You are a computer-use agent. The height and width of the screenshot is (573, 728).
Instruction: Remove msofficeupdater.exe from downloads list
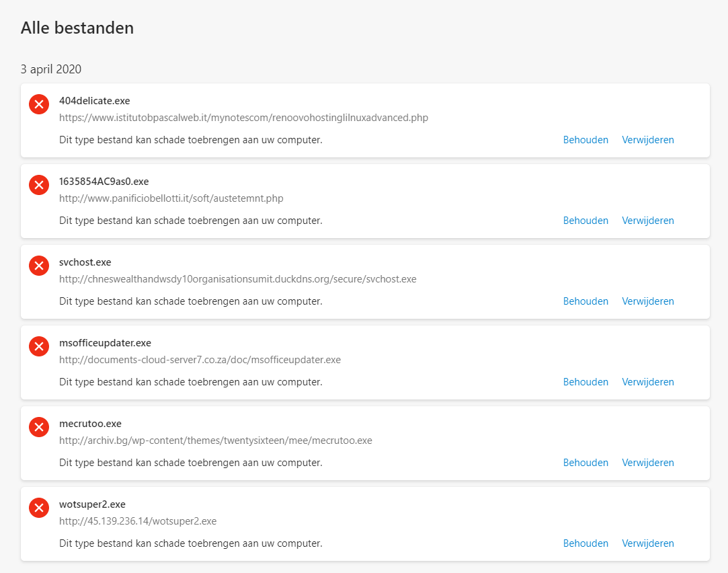click(647, 382)
